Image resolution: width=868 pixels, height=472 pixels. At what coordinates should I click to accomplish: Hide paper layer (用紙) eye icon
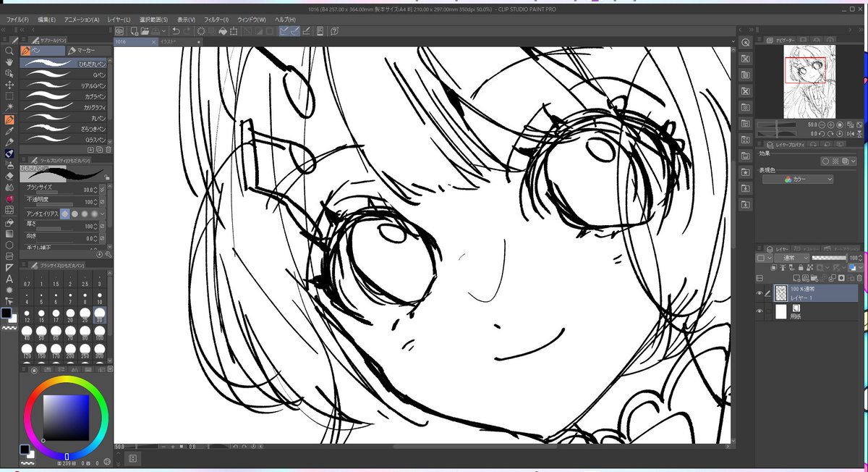point(759,312)
